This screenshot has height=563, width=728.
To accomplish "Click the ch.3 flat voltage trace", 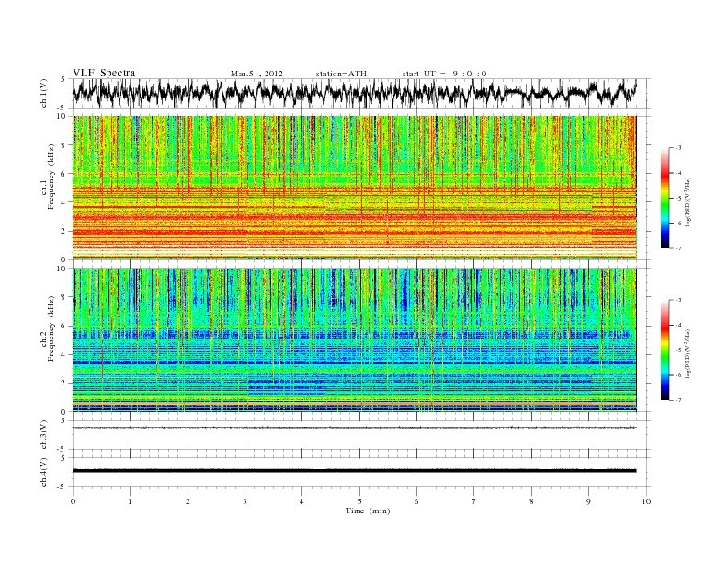I will [x=354, y=428].
